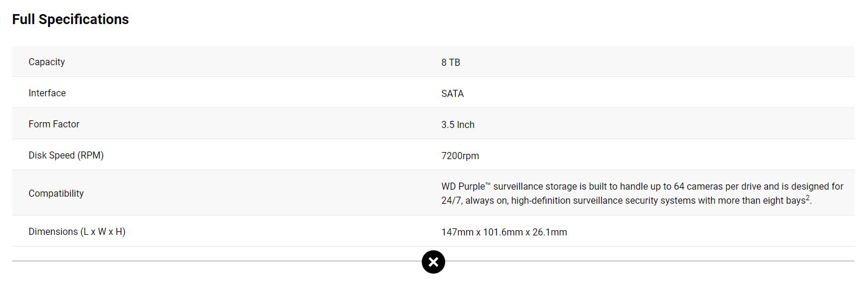Click the word "designed" in compatibility text
The height and width of the screenshot is (283, 868).
tap(810, 186)
